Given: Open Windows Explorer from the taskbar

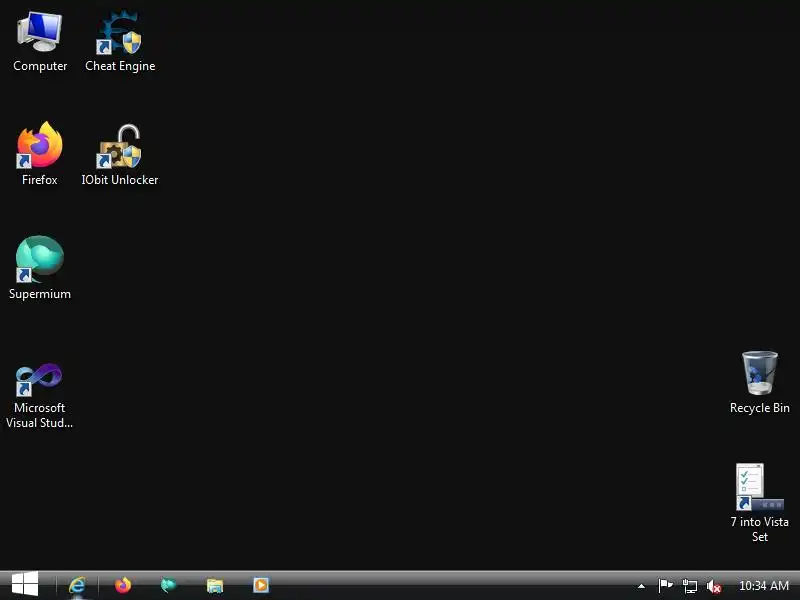Looking at the screenshot, I should tap(215, 585).
